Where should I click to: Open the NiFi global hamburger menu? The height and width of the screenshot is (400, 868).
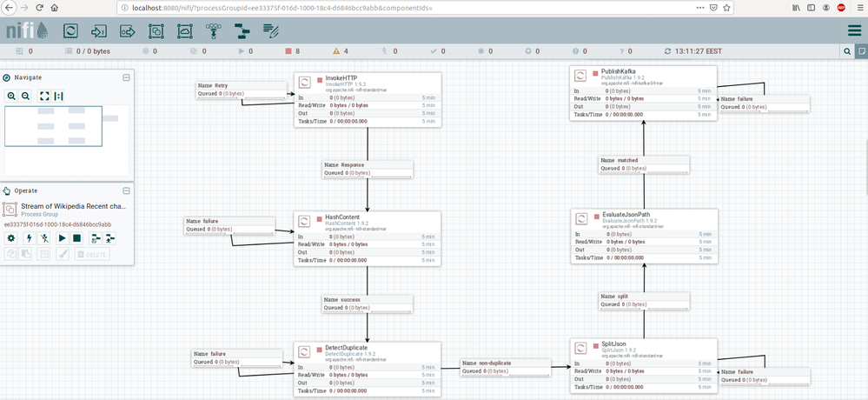click(x=854, y=30)
